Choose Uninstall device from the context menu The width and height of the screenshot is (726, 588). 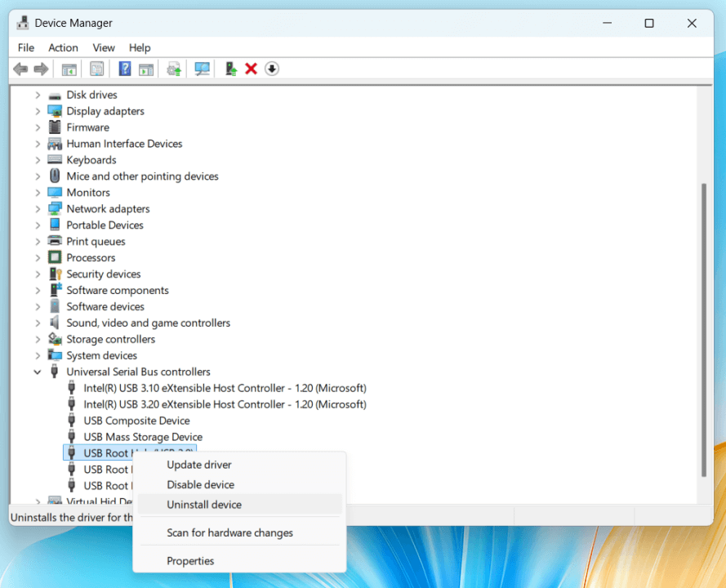[x=203, y=505]
